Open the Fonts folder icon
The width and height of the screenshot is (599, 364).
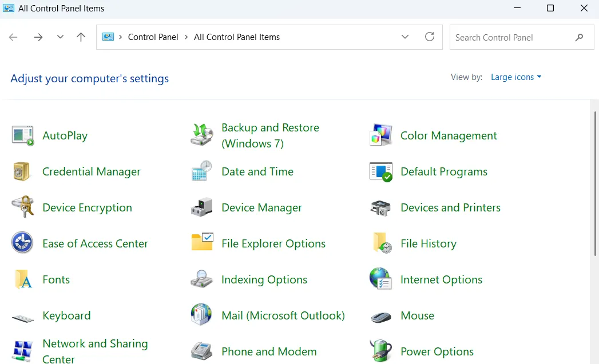click(23, 279)
